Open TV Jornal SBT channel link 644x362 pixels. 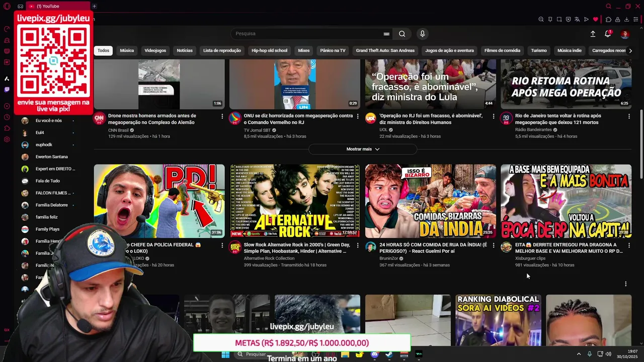click(258, 130)
